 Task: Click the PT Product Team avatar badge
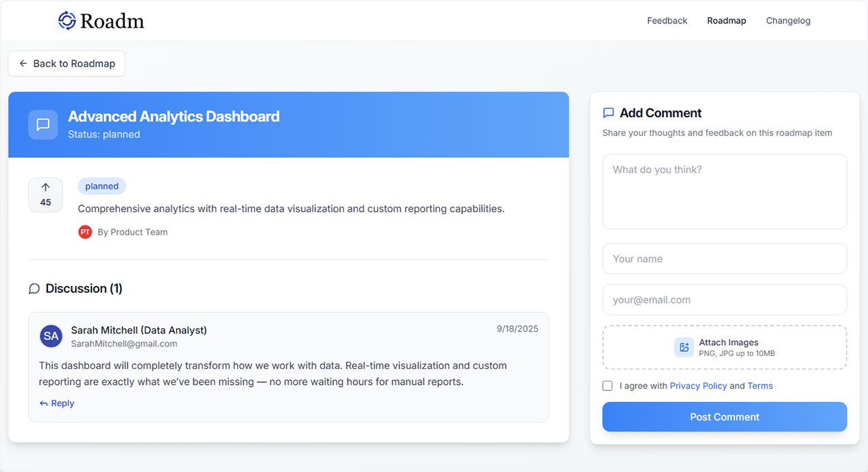(x=85, y=232)
